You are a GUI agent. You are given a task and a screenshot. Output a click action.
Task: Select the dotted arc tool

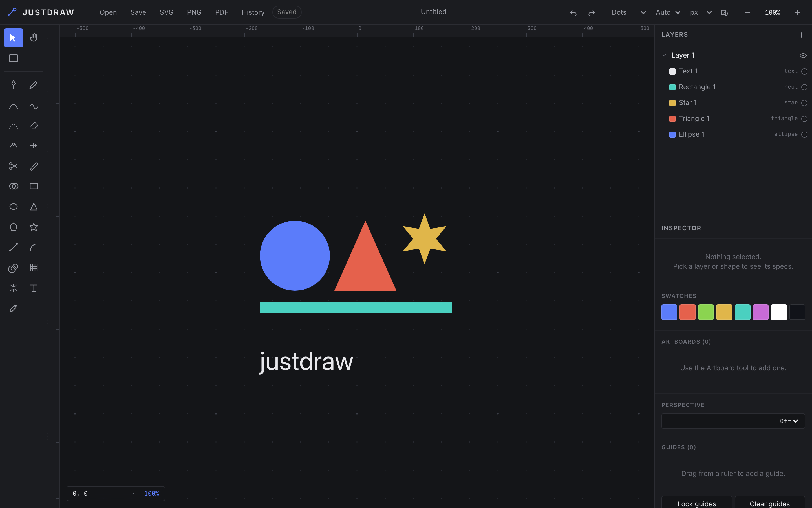pos(14,126)
